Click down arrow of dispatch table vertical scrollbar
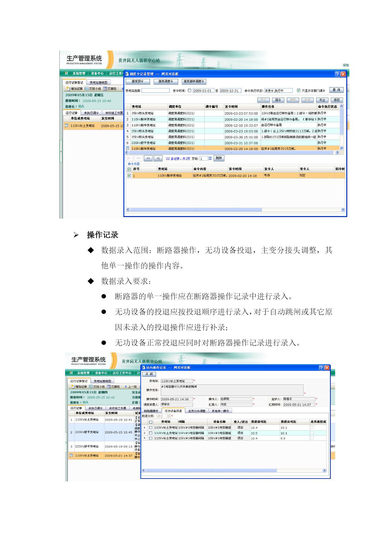Screen dimensions: 392x554 pyautogui.click(x=341, y=148)
